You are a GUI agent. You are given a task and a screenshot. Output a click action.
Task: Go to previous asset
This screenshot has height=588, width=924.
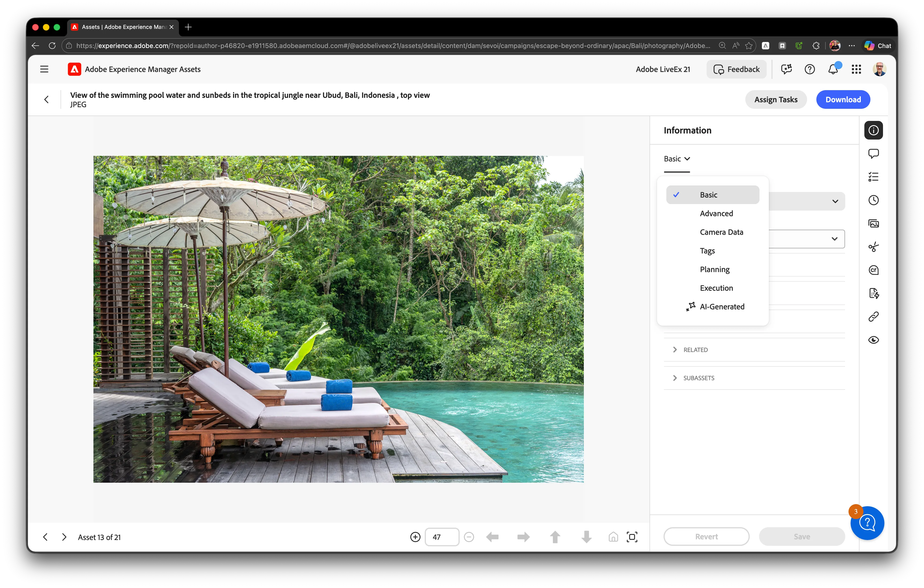45,537
